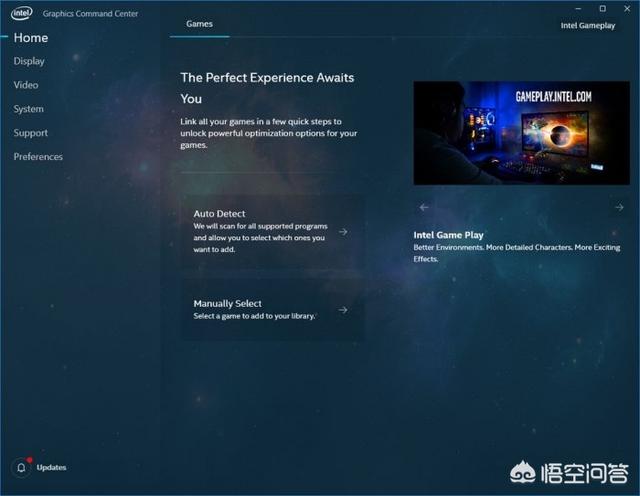Maximize the Graphics Command Center window
Viewport: 640px width, 496px height.
[603, 9]
